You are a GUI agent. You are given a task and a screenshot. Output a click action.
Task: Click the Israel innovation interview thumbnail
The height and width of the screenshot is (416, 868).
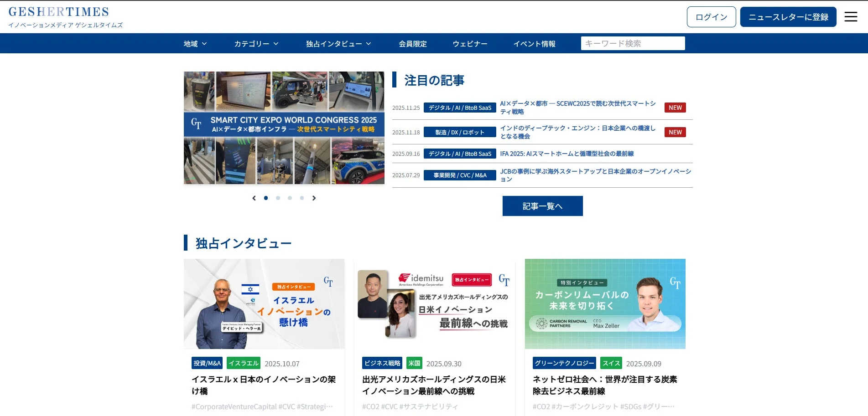[x=264, y=303]
